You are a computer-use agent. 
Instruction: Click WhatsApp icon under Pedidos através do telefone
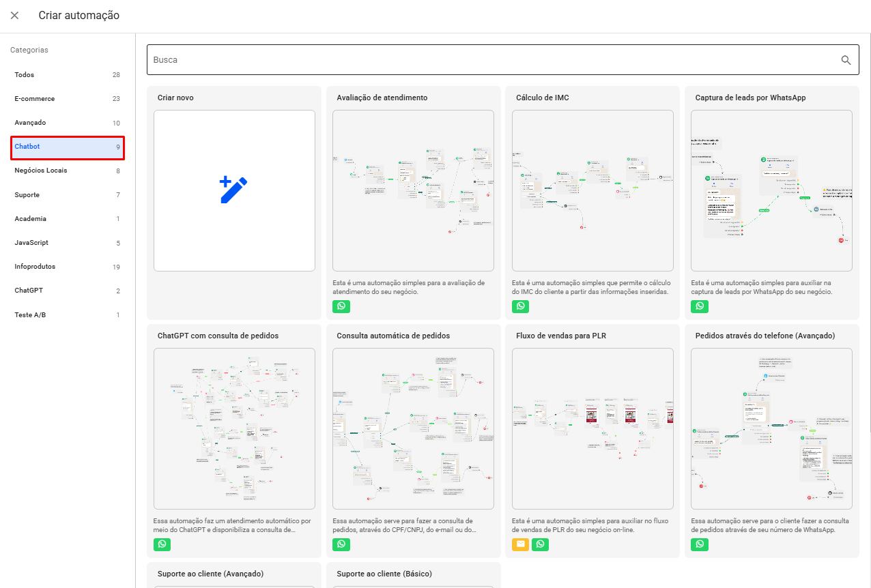tap(700, 544)
